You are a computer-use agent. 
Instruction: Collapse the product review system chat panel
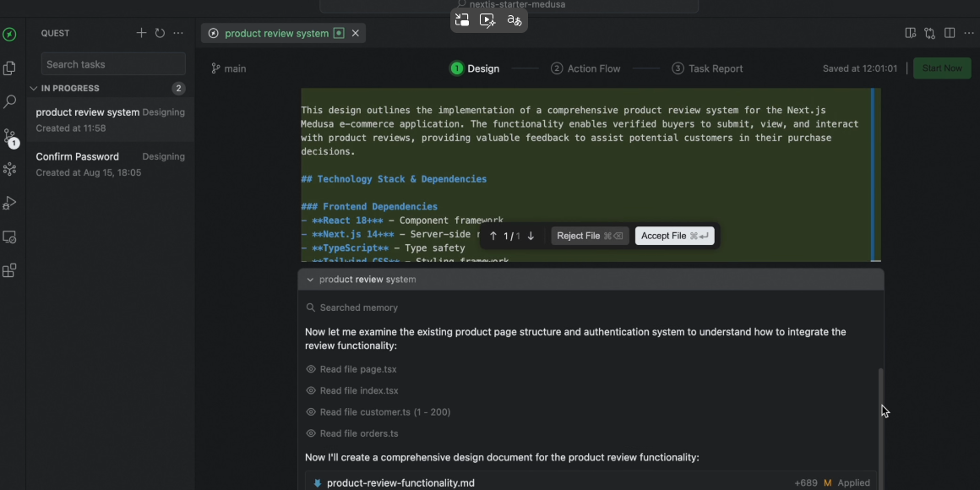tap(310, 280)
